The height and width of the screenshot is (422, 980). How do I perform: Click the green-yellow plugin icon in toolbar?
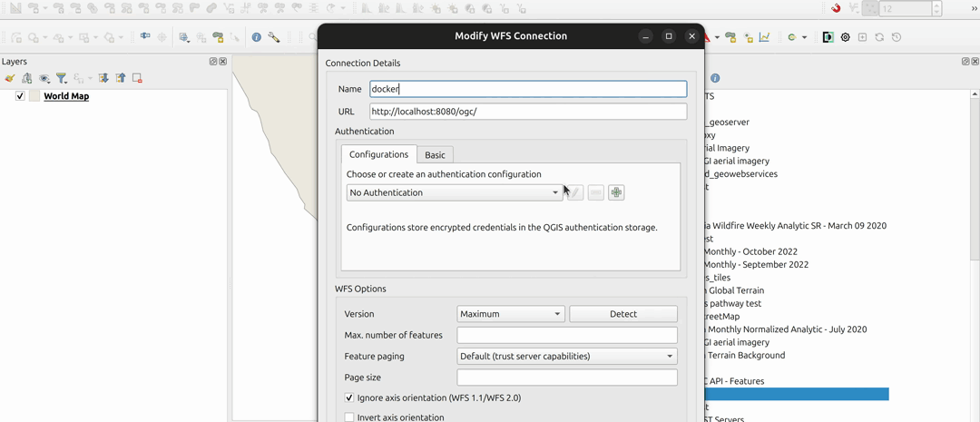coord(792,37)
